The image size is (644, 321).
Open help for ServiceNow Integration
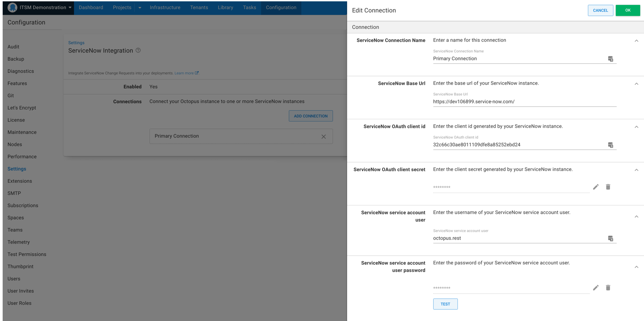[138, 50]
